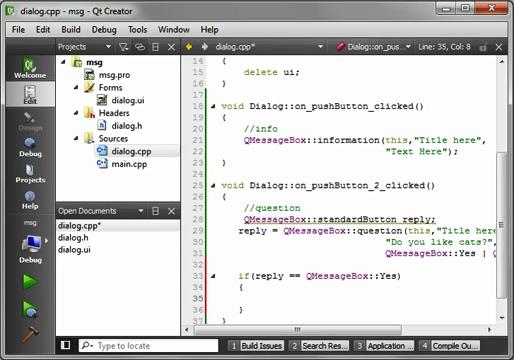The height and width of the screenshot is (360, 514).
Task: Open the Edit menu
Action: 43,30
